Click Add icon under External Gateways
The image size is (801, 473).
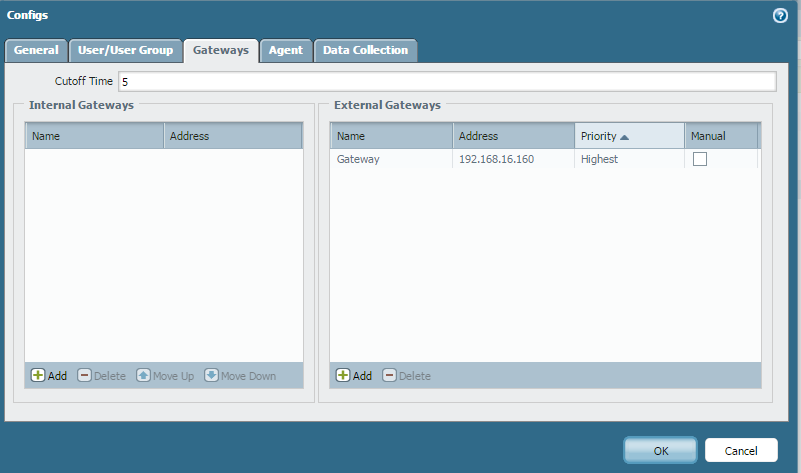pyautogui.click(x=343, y=376)
